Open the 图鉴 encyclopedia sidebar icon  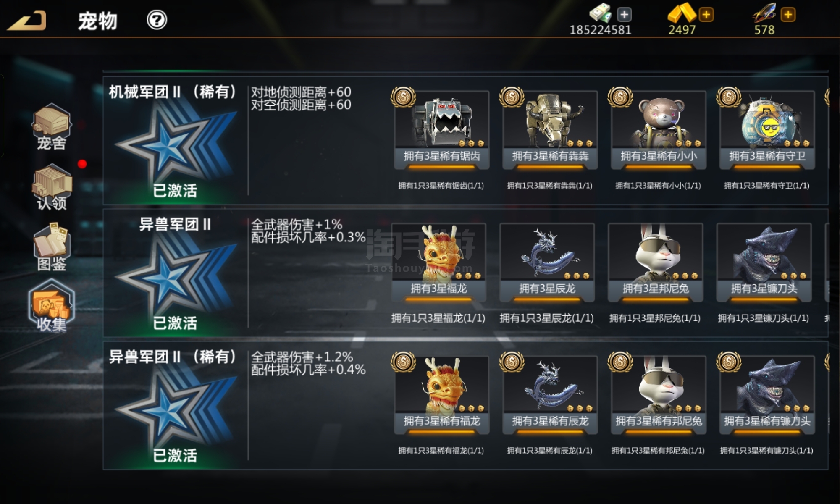click(52, 247)
